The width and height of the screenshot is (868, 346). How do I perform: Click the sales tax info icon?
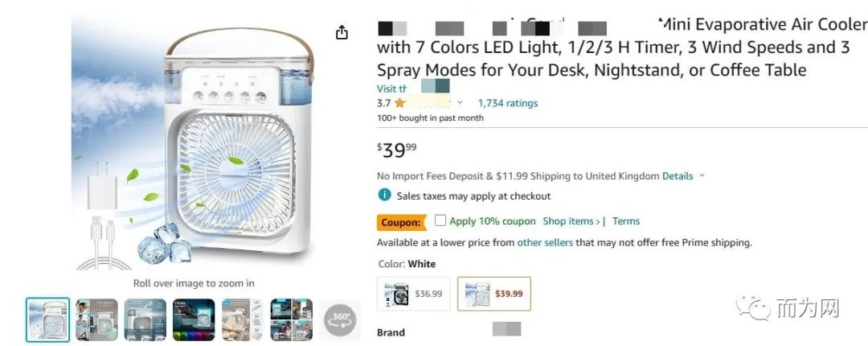[x=385, y=196]
